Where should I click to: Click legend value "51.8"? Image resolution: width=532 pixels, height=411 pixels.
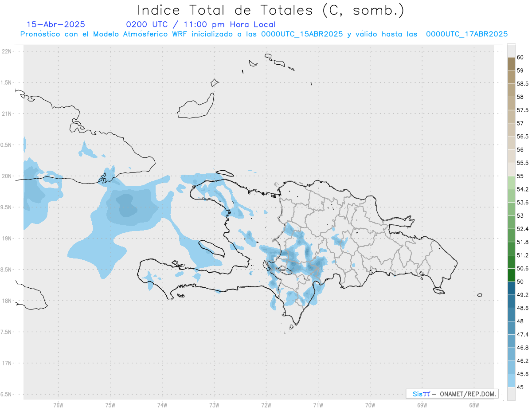coord(523,242)
